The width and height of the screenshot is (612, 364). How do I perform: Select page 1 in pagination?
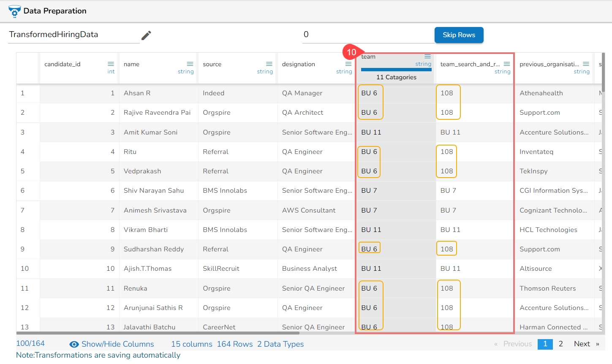[545, 344]
